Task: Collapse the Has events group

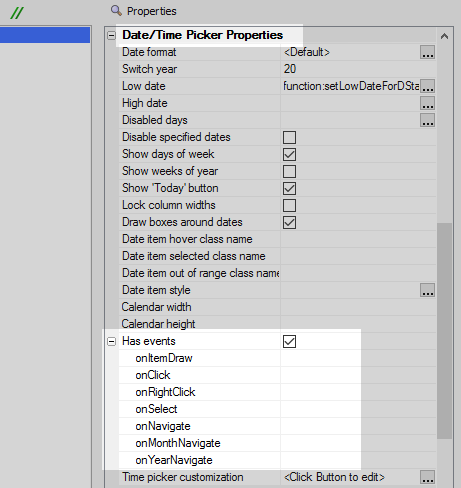Action: [112, 341]
